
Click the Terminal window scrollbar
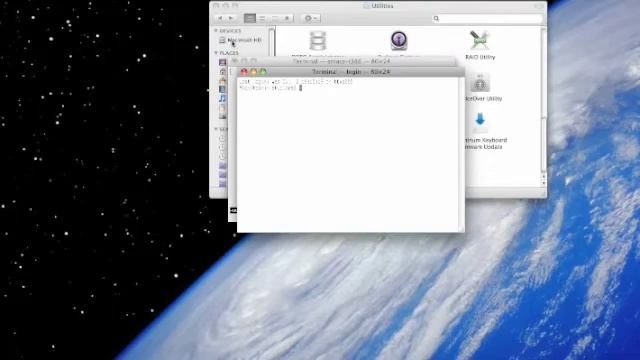pyautogui.click(x=462, y=151)
